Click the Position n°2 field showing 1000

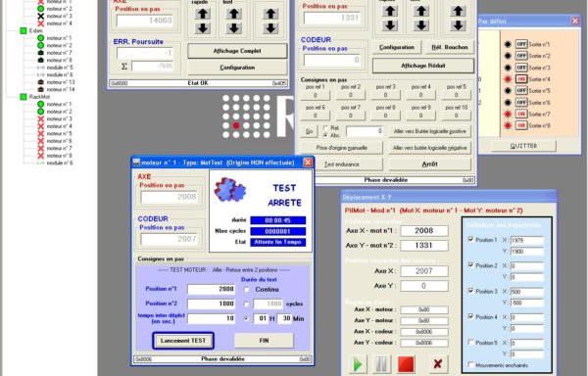[212, 304]
